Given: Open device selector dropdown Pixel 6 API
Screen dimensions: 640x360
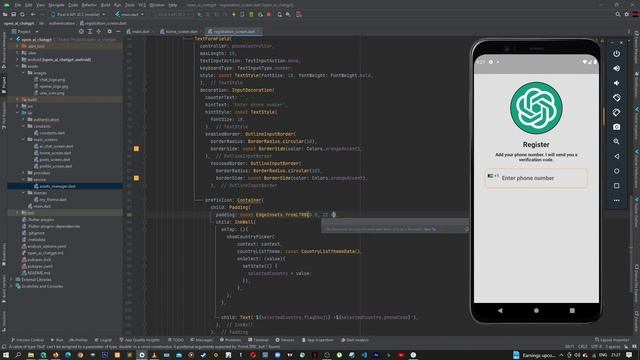Looking at the screenshot, I should [x=78, y=14].
